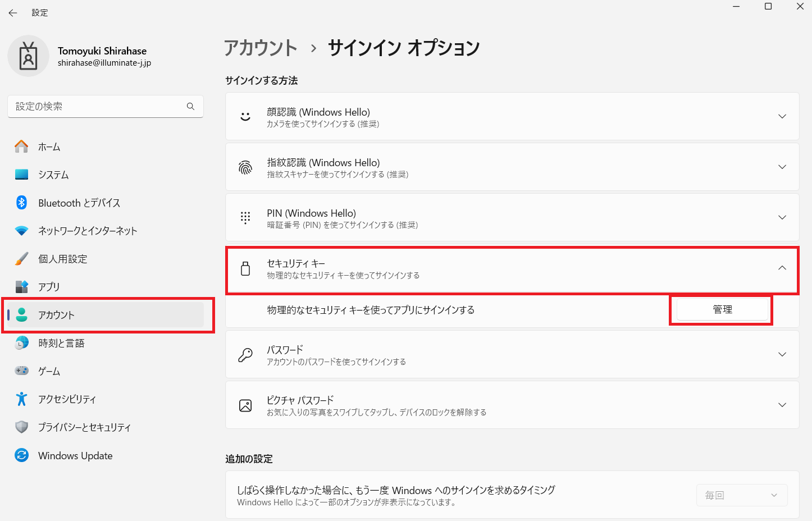
Task: Click the アクセシビリティ figure icon
Action: [x=21, y=399]
